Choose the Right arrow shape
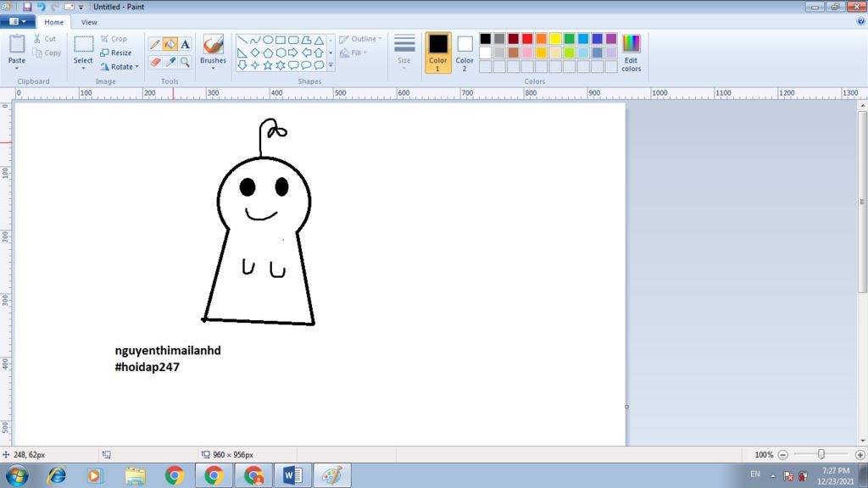868x488 pixels. coord(293,53)
